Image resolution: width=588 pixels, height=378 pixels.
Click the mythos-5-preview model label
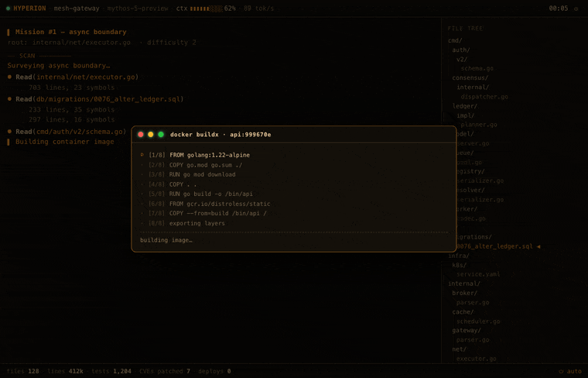138,9
